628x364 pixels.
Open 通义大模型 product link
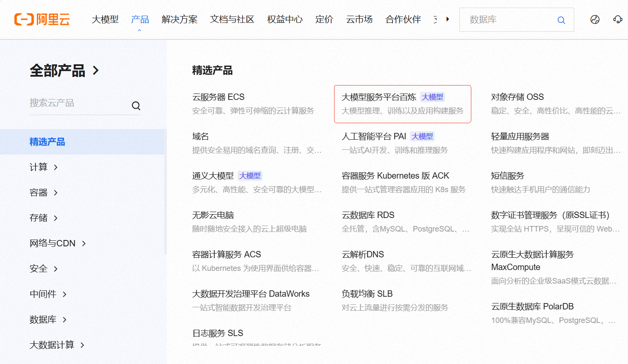point(213,176)
